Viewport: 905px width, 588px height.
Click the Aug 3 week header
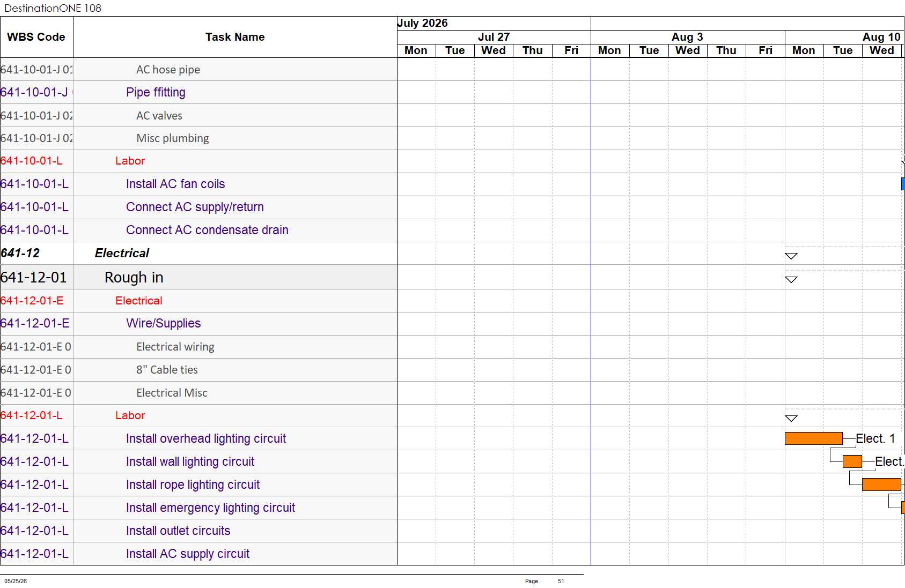(x=687, y=37)
